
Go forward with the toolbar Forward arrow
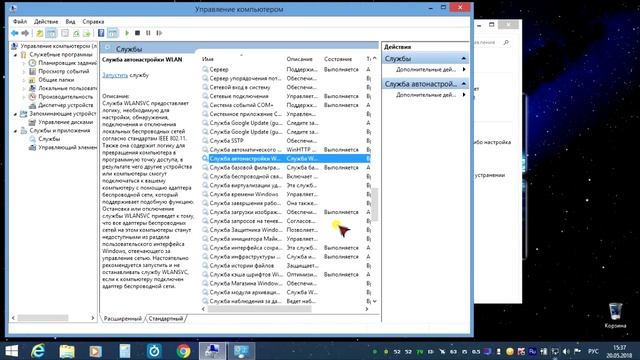[x=25, y=33]
